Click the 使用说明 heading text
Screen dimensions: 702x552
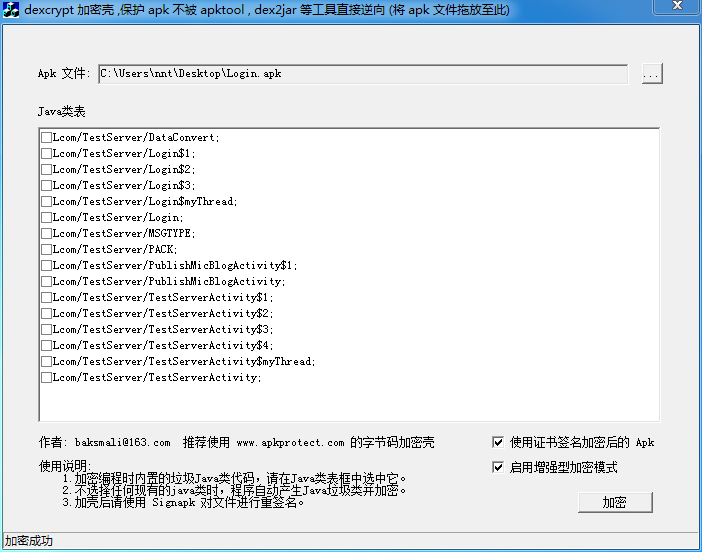65,466
